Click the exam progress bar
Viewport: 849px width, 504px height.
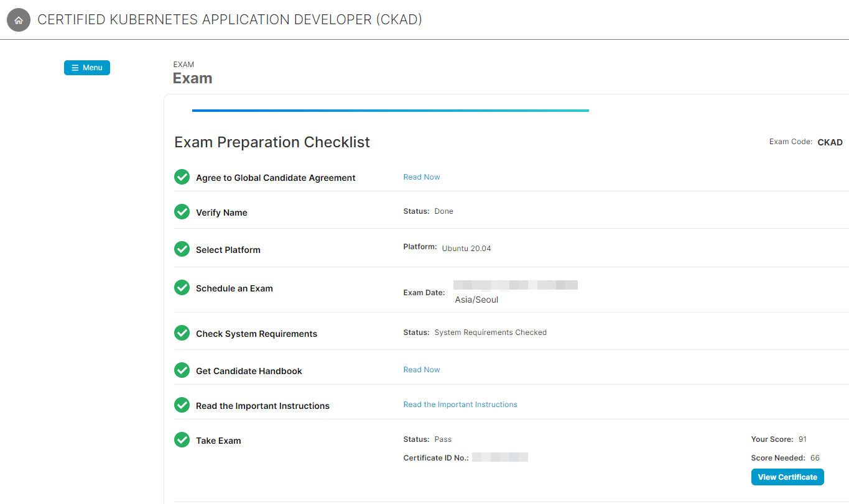(x=391, y=111)
